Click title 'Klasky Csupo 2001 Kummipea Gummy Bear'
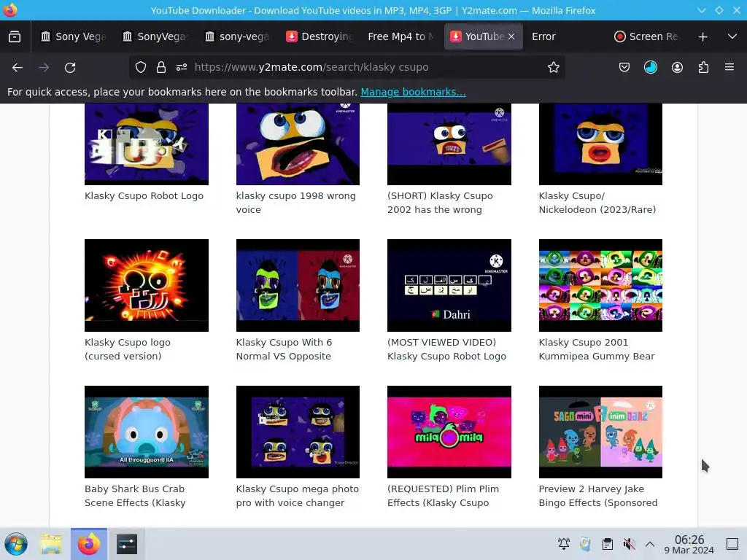 point(597,349)
